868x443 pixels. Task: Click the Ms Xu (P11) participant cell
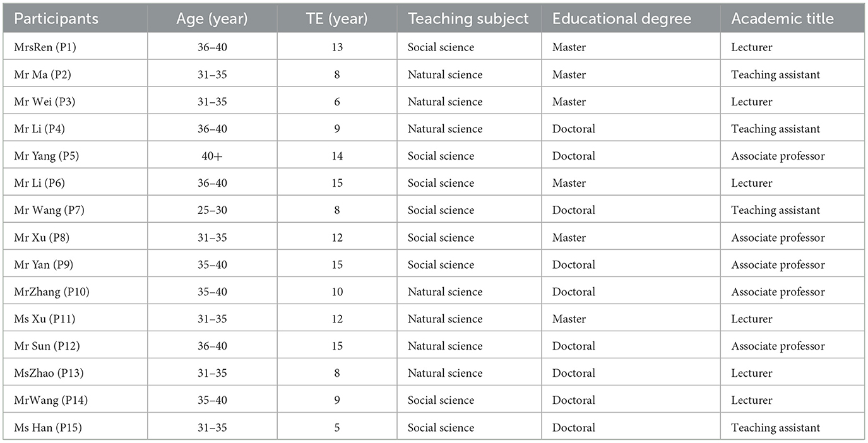[x=44, y=319]
